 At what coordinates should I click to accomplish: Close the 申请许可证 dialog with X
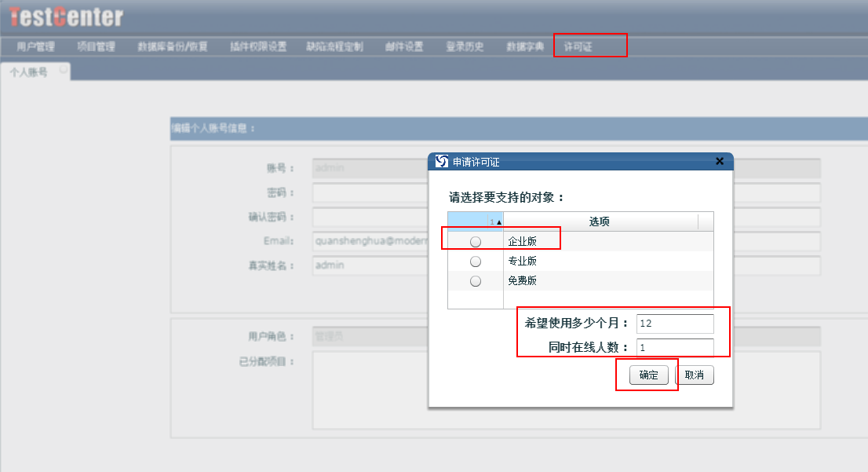(x=719, y=161)
